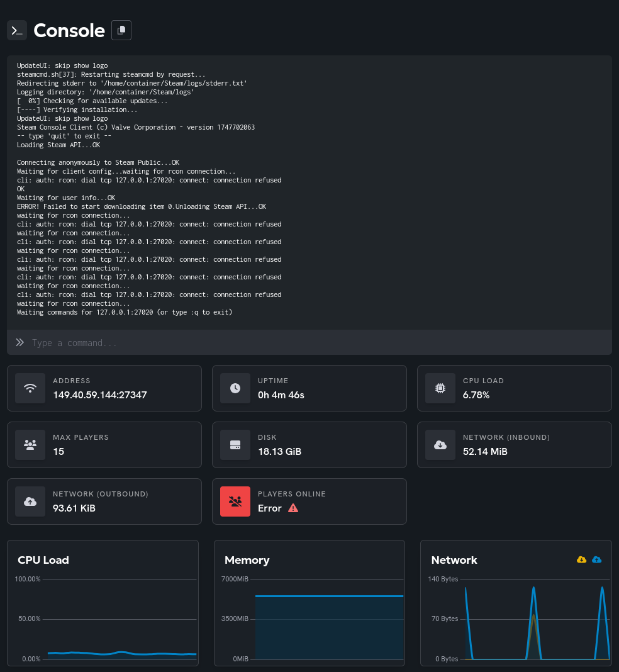Click the blue Memory usage graph area
This screenshot has width=619, height=672.
pos(330,627)
